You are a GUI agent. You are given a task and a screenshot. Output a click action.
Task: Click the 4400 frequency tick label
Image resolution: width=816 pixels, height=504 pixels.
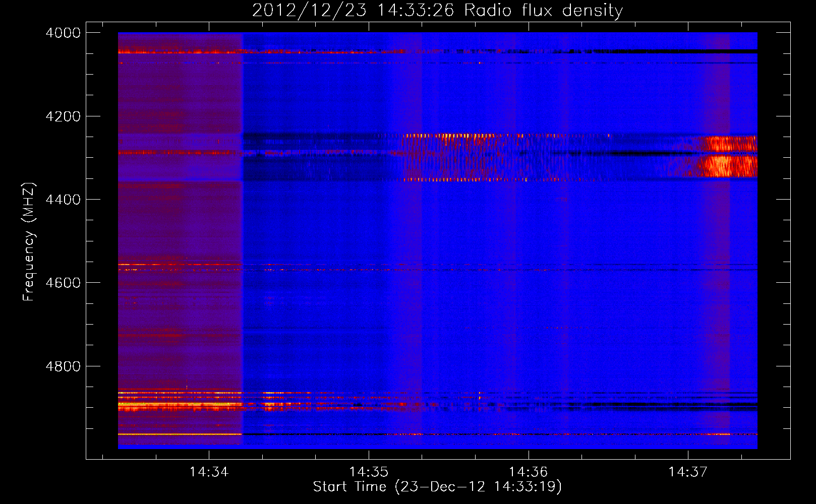coord(63,200)
